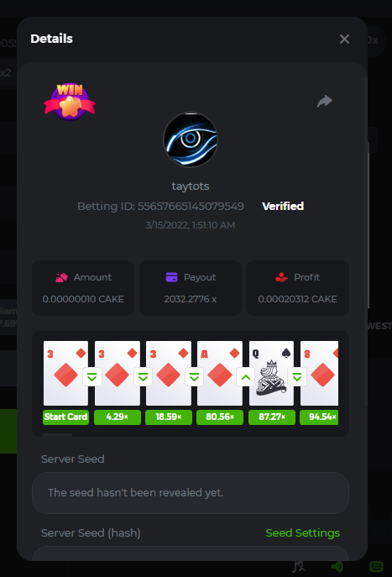Click the Start Card label

coord(65,417)
